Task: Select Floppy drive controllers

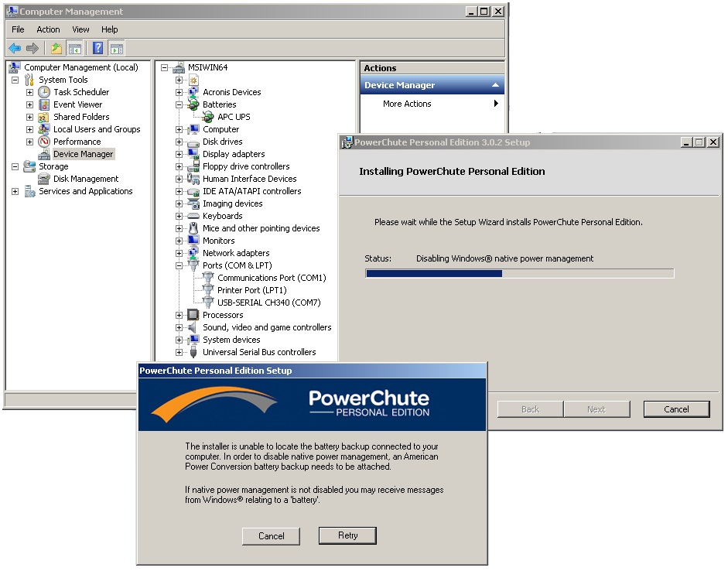Action: [x=246, y=166]
